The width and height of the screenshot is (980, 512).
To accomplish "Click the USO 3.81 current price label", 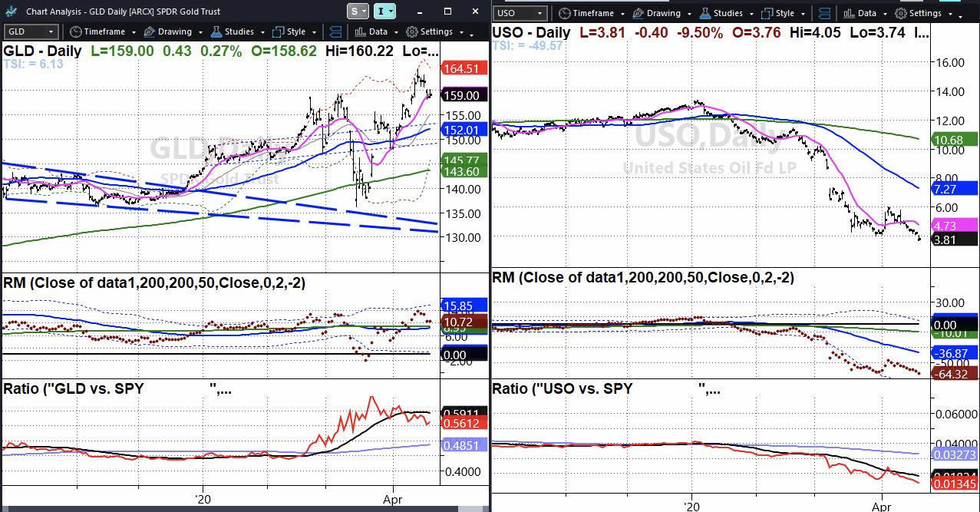I will click(x=954, y=239).
